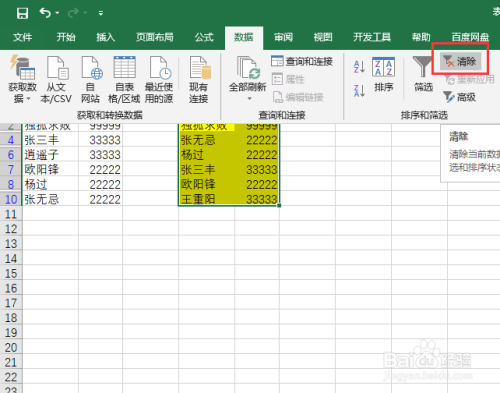This screenshot has width=500, height=393.
Task: Select yellow highlighted cell 欧阳锋
Action: (206, 184)
